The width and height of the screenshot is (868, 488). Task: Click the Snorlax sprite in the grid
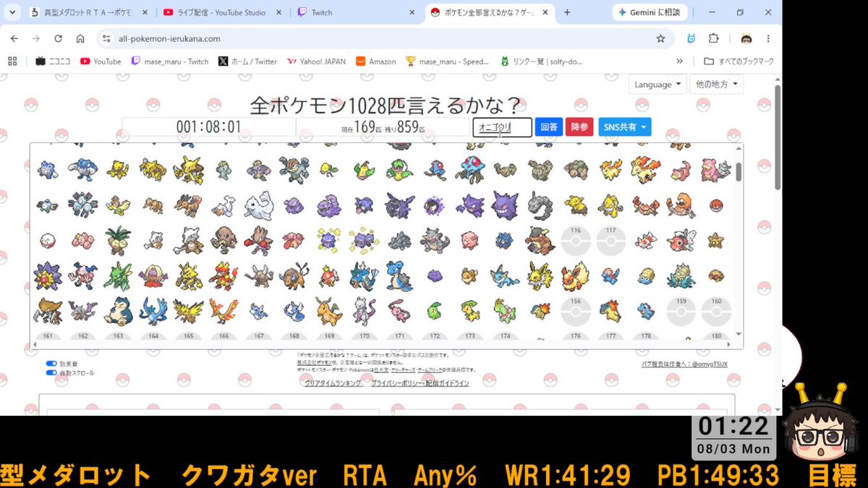coord(119,310)
